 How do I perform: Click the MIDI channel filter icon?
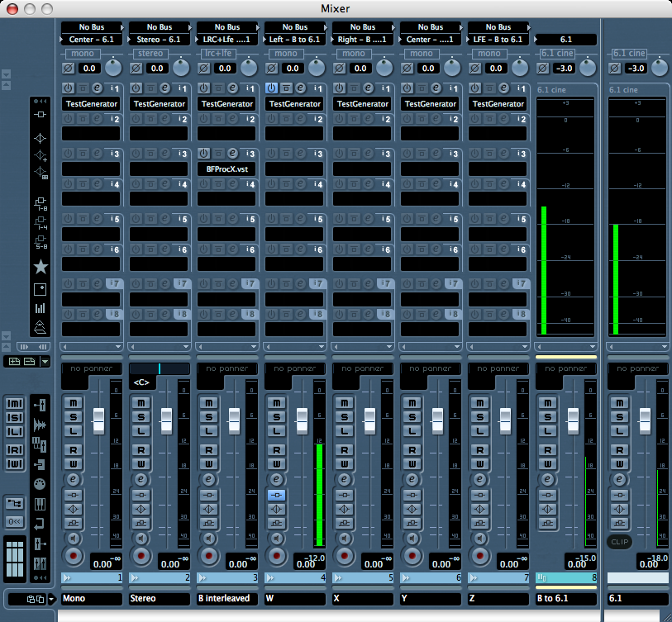tap(39, 483)
